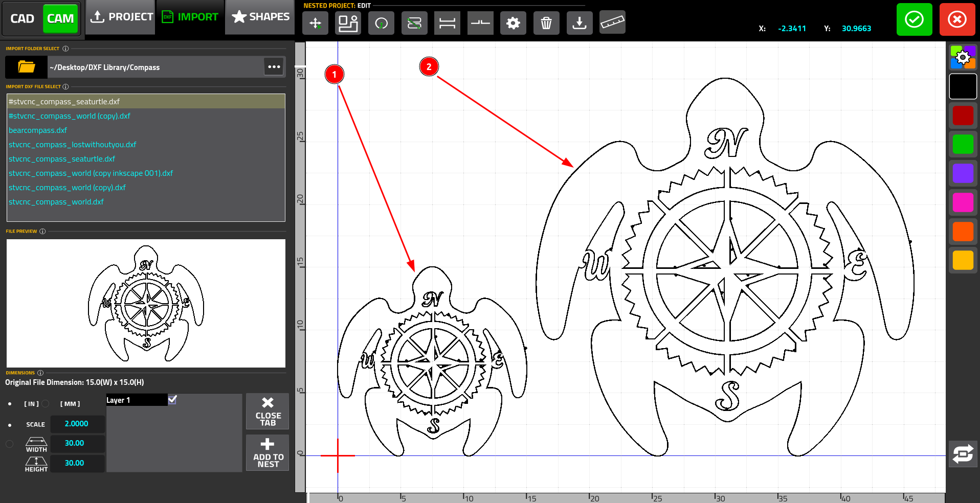980x503 pixels.
Task: Click the arrange shapes nesting icon
Action: 348,23
